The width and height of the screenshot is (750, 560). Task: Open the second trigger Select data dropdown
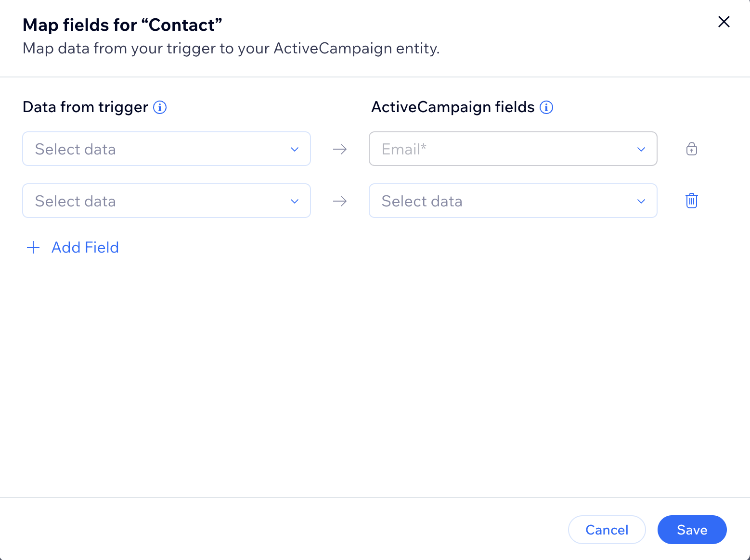167,201
